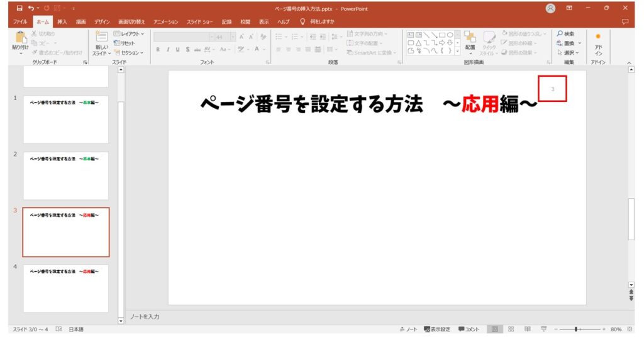This screenshot has height=337, width=644.
Task: Select slide 1 thumbnail
Action: 65,119
